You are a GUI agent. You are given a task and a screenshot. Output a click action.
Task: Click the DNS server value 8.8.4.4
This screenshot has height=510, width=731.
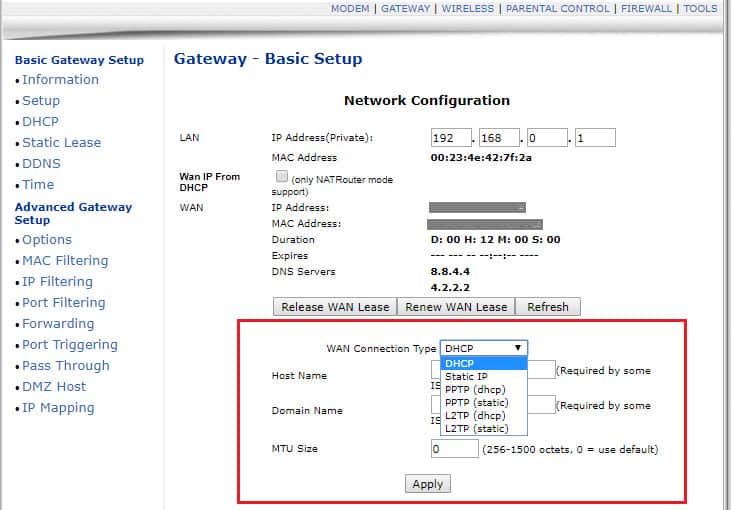click(x=450, y=271)
